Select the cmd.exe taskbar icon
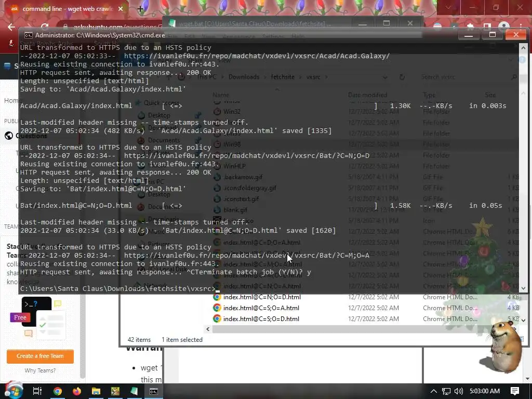 154,392
